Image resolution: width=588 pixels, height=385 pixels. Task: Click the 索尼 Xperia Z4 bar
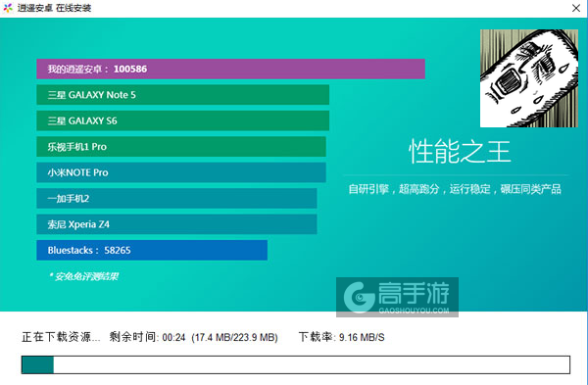pyautogui.click(x=176, y=224)
